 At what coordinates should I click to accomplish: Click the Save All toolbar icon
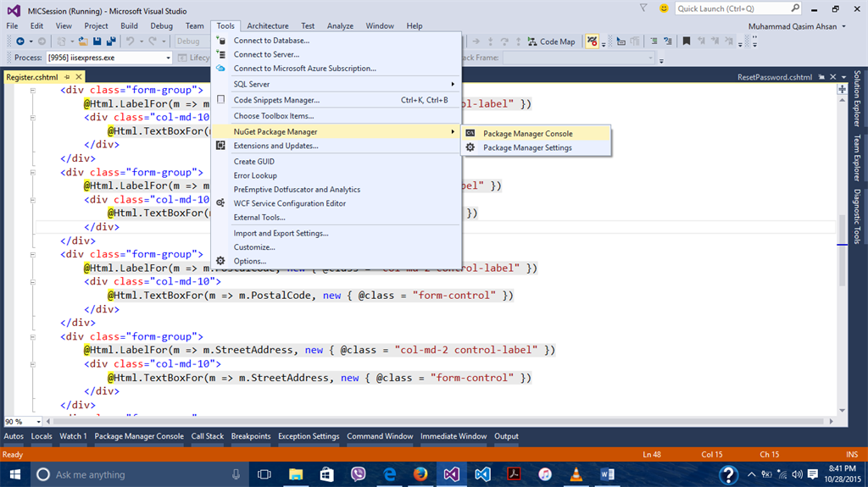[x=112, y=42]
